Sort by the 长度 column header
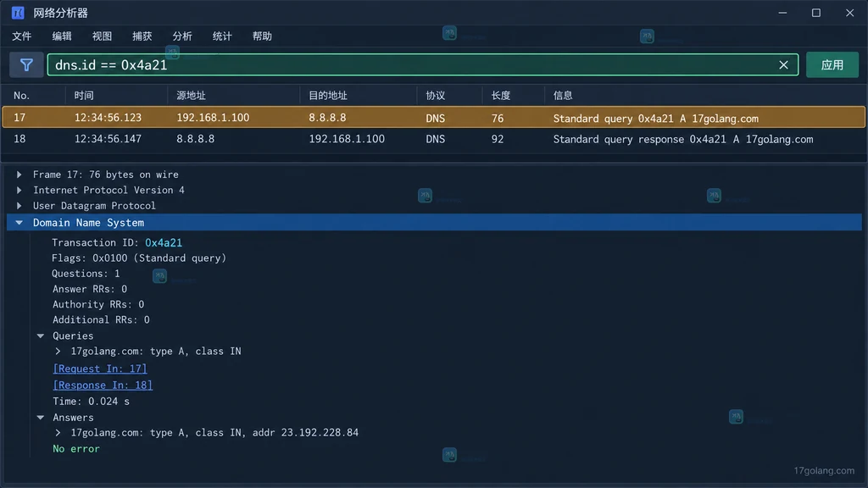Image resolution: width=868 pixels, height=488 pixels. tap(500, 96)
